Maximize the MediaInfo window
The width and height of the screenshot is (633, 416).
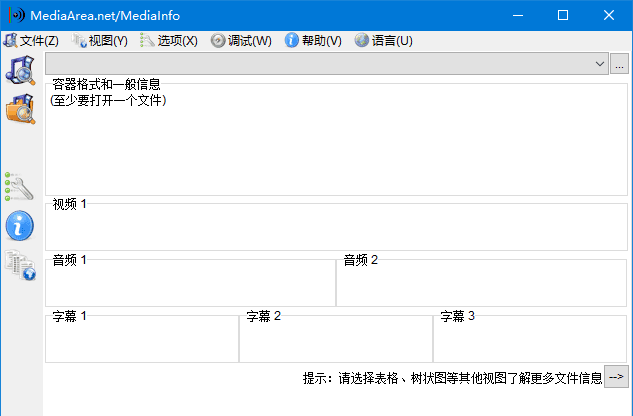(563, 15)
